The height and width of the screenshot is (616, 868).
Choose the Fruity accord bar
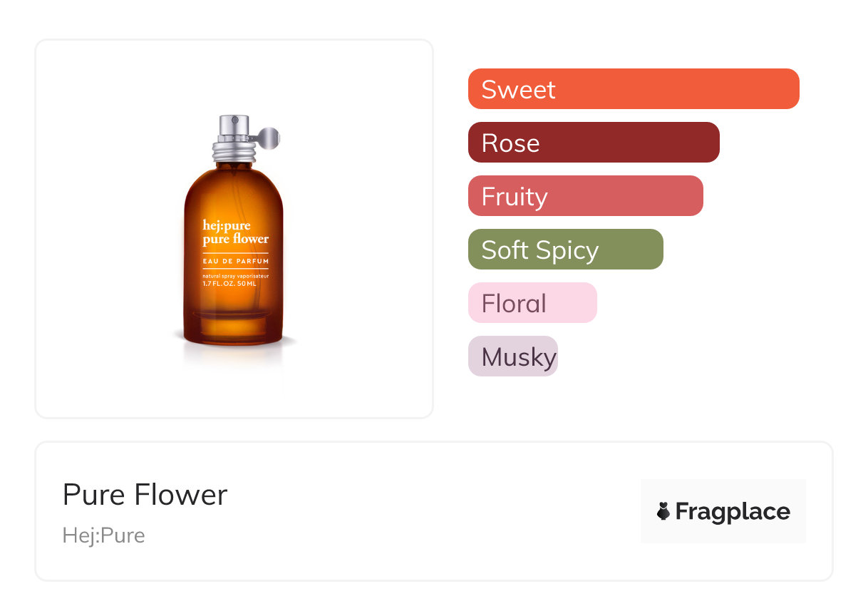coord(585,196)
